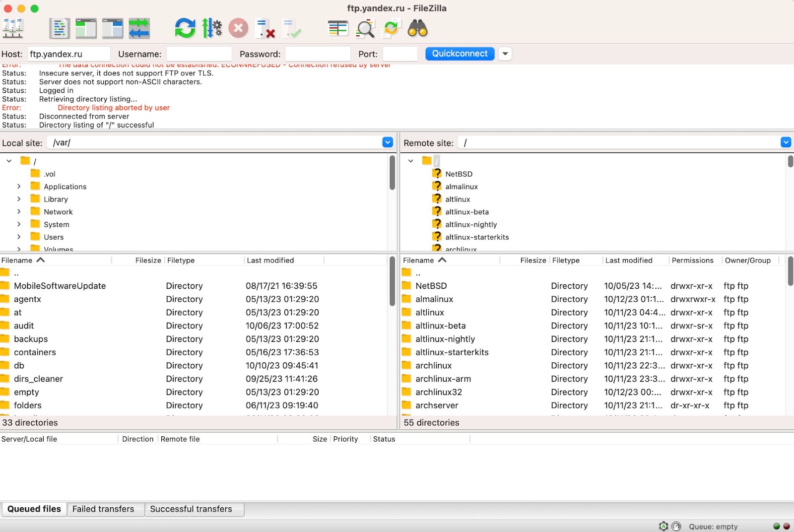794x532 pixels.
Task: Select dirs_cleaner local directory
Action: click(x=194, y=379)
